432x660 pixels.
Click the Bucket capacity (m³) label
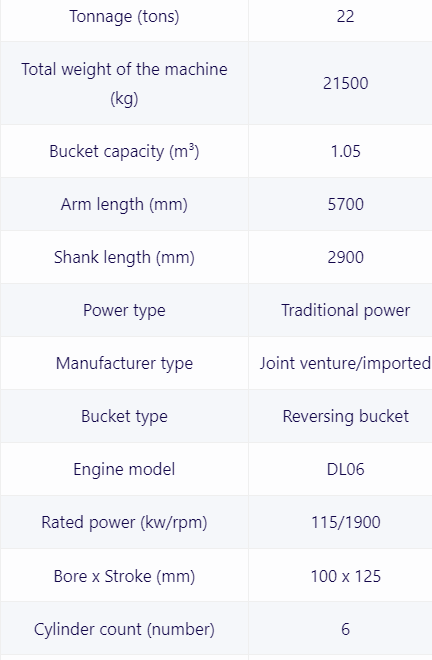(124, 152)
